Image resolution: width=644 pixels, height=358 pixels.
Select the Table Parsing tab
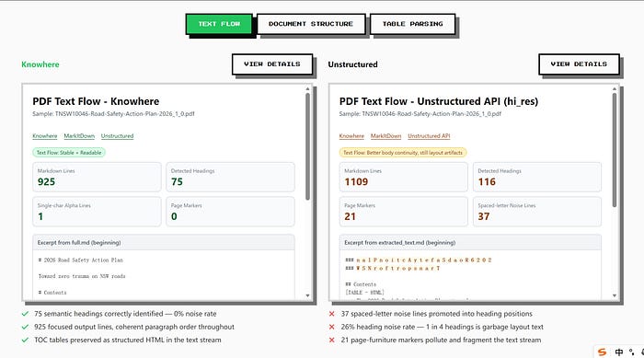pos(413,24)
